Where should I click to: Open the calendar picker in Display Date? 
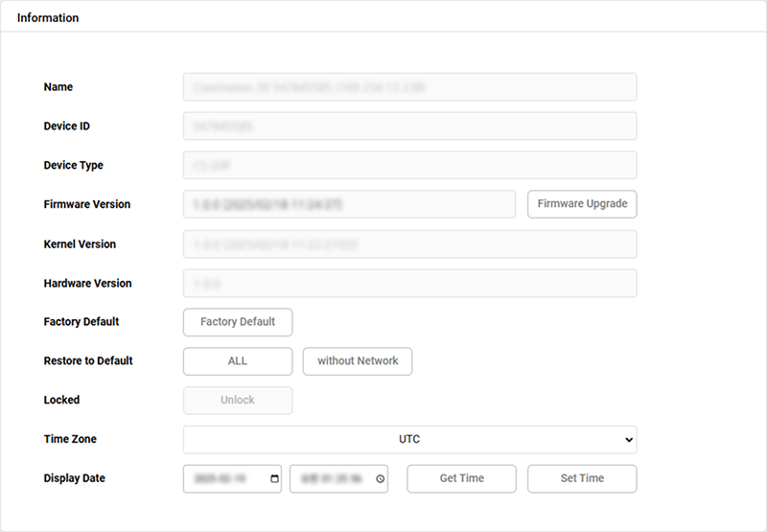coord(275,479)
